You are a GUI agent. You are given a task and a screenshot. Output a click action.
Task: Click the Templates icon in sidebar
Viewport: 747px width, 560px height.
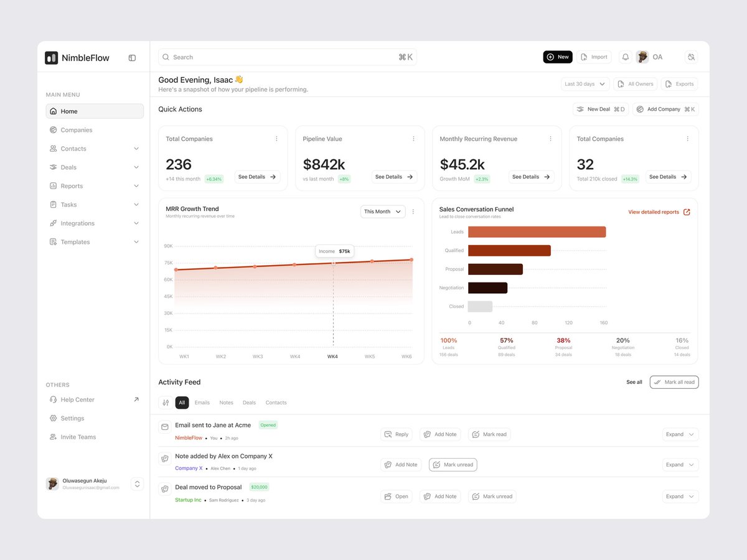(x=54, y=242)
